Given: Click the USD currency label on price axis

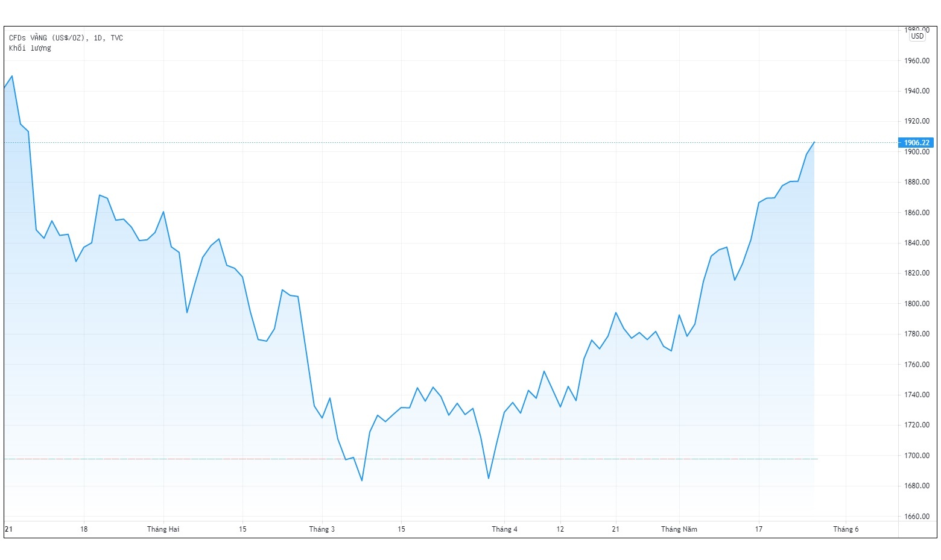Looking at the screenshot, I should coord(917,36).
